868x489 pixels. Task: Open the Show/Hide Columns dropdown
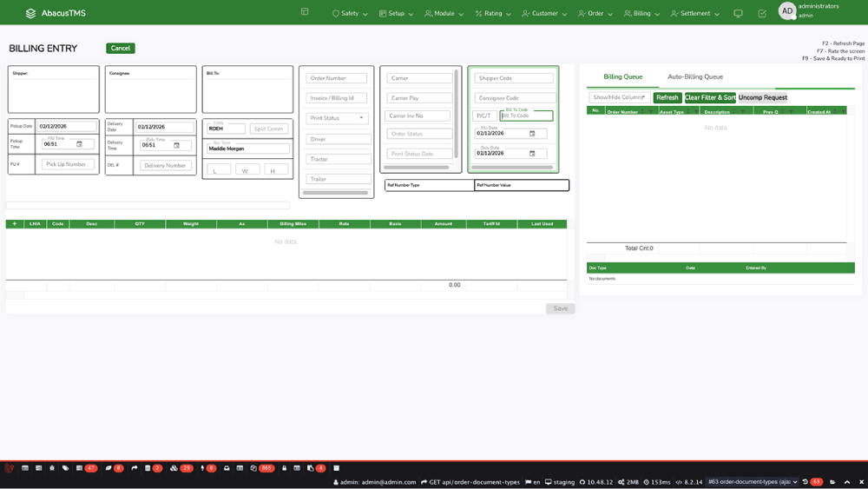point(619,97)
